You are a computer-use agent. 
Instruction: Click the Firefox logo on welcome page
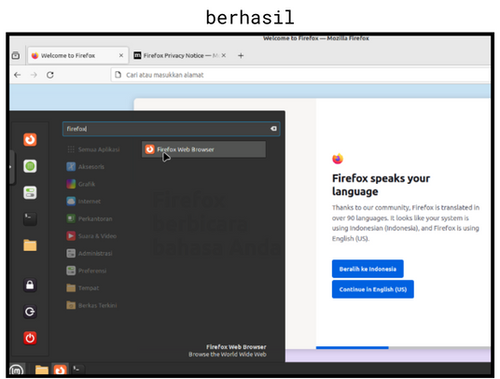pyautogui.click(x=338, y=159)
